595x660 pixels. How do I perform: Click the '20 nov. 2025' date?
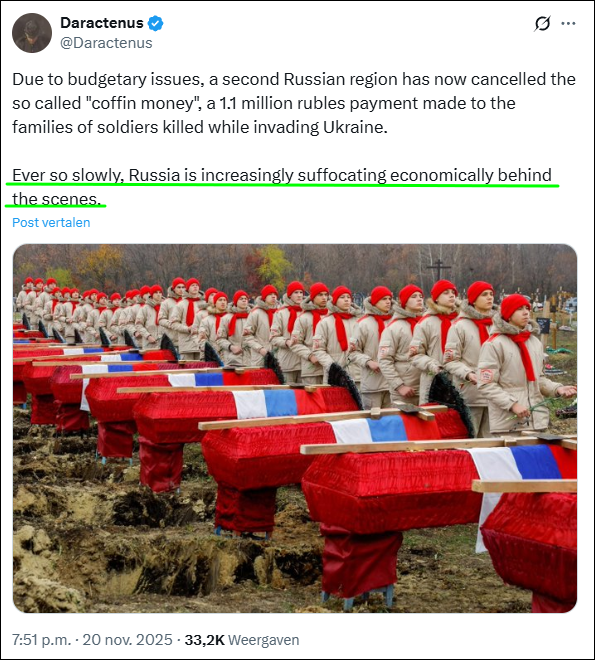pyautogui.click(x=128, y=640)
